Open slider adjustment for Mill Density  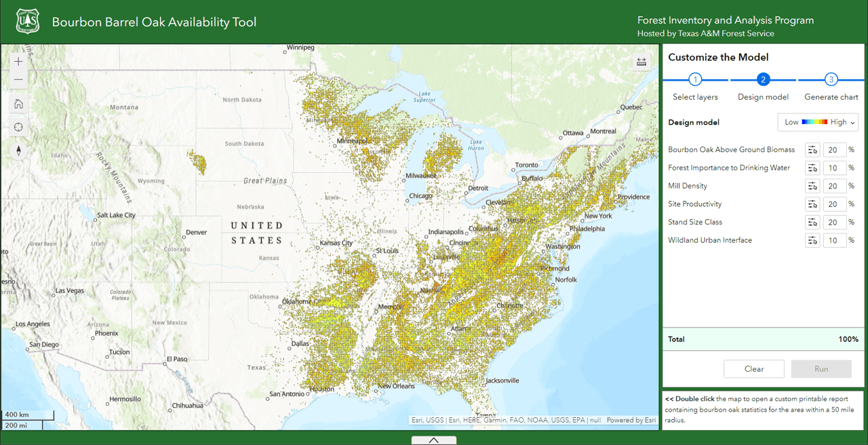812,185
